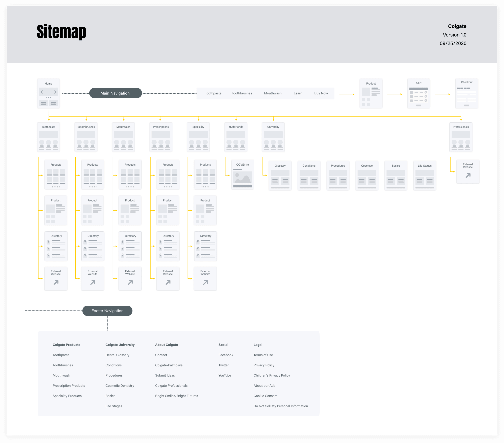Click External Website arrow icon under Professionals
The height and width of the screenshot is (443, 504).
468,175
